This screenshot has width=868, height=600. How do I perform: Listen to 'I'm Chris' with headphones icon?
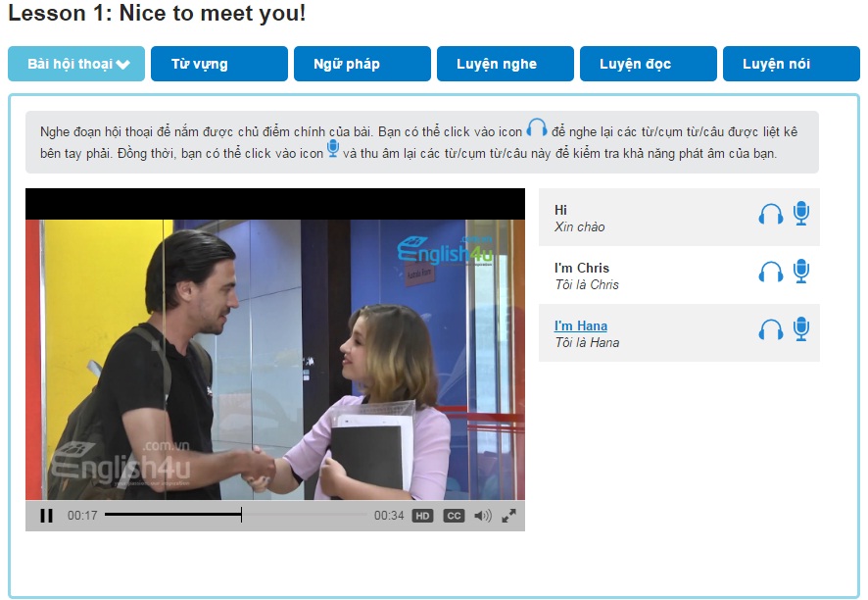point(771,272)
